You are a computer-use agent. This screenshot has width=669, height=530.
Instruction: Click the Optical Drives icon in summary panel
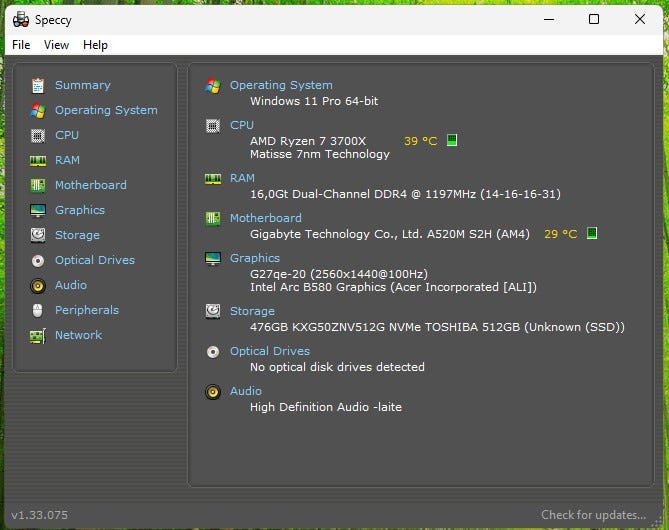click(x=213, y=352)
